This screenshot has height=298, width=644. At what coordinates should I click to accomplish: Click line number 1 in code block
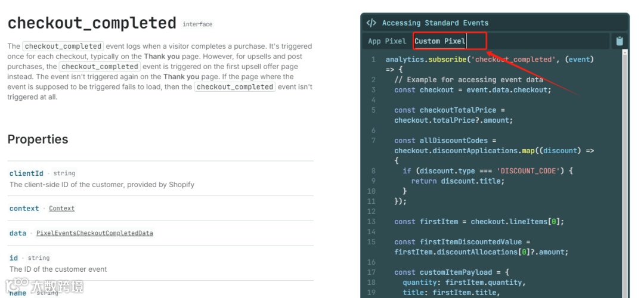[x=373, y=60]
